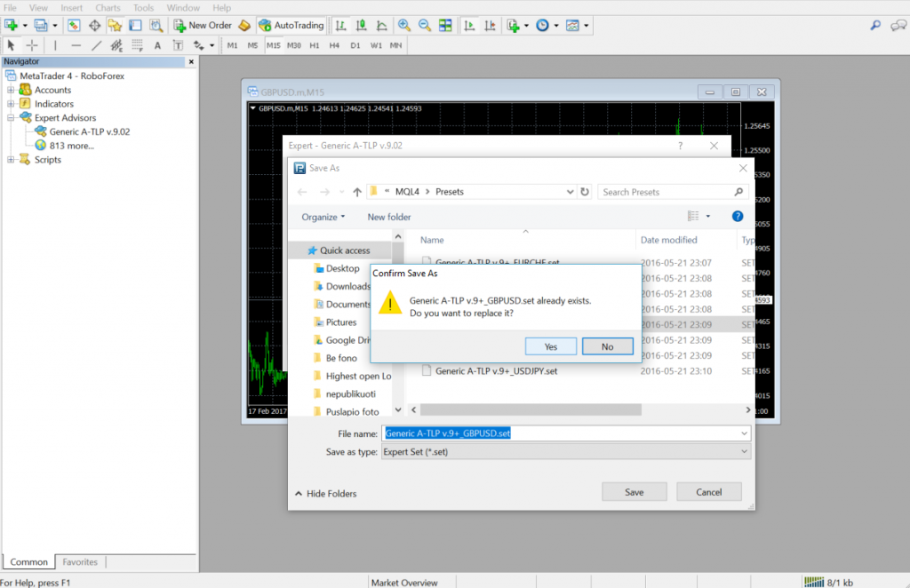Cancel the Save As dialog
Viewport: 910px width, 588px height.
tap(708, 492)
